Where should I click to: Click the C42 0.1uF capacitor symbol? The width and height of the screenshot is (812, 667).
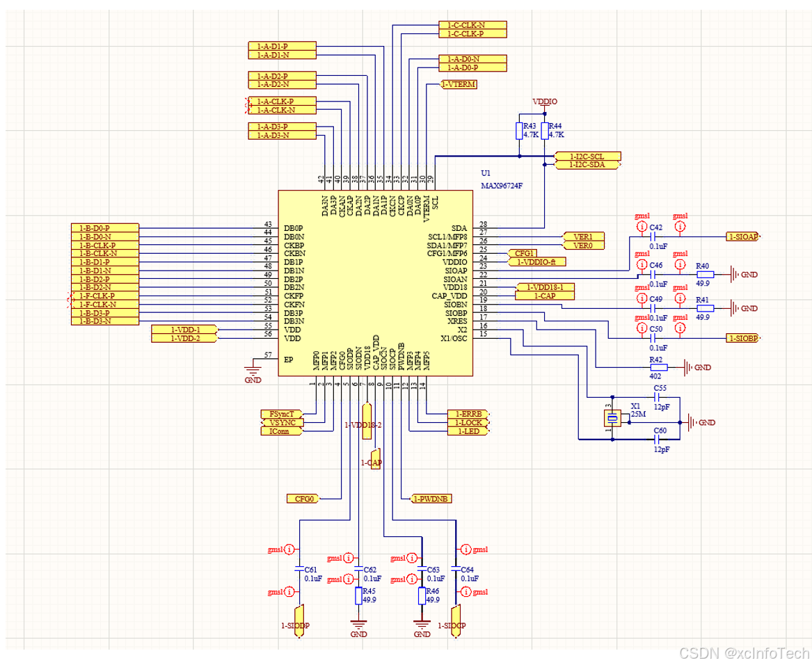pos(653,236)
